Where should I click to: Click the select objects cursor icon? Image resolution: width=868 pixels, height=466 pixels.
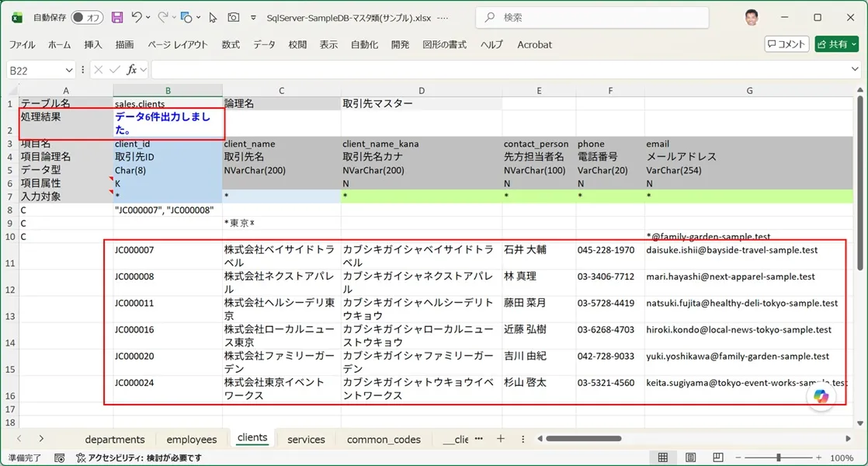(213, 17)
